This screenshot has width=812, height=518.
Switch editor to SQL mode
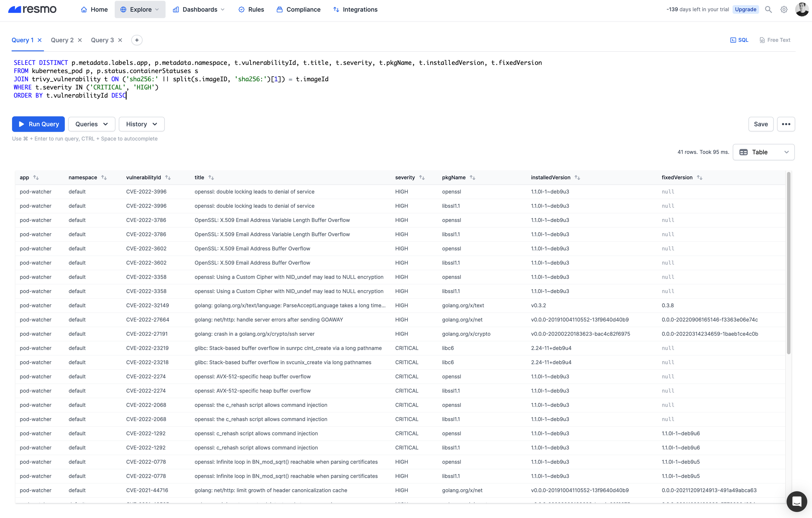[739, 40]
